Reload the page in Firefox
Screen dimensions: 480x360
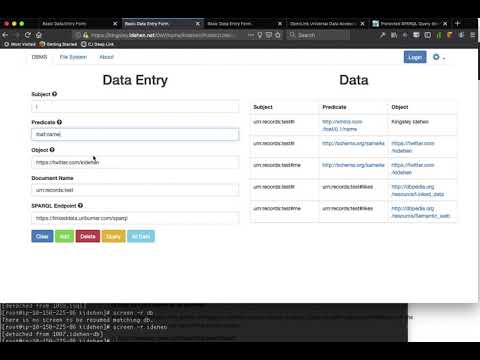(x=28, y=35)
